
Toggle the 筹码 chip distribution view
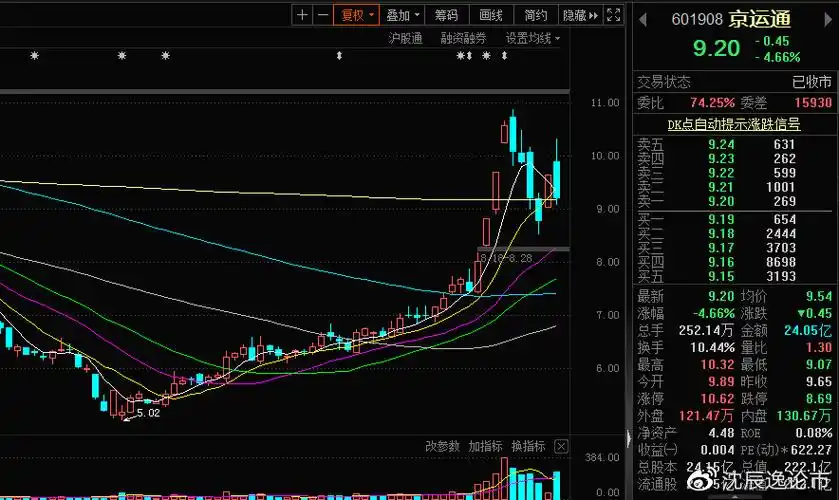pyautogui.click(x=445, y=15)
